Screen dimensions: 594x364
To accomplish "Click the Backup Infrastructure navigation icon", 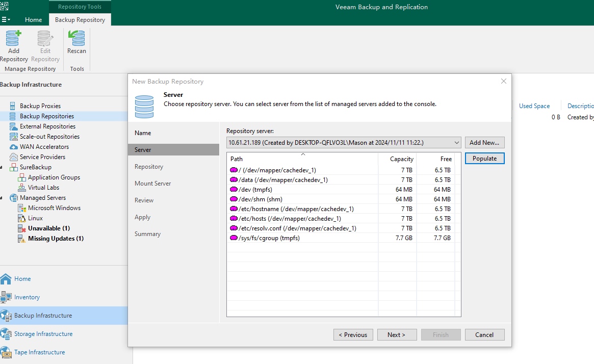I will coord(6,316).
